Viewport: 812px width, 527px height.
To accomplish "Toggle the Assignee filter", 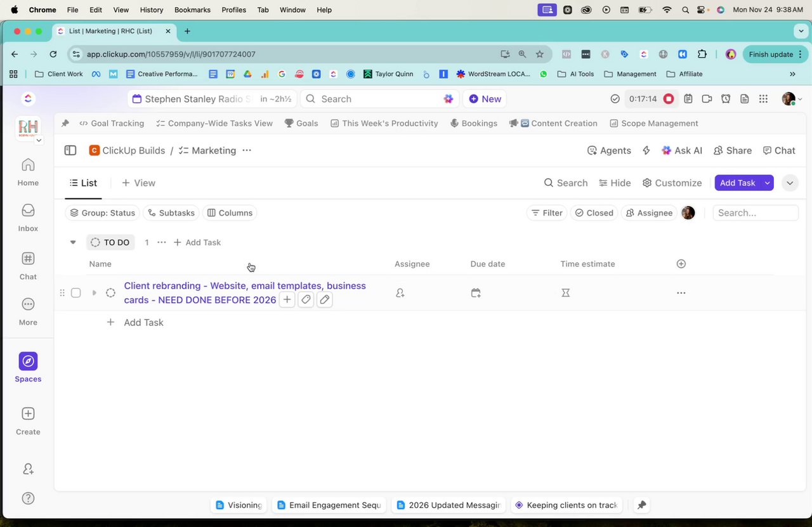I will (x=648, y=213).
